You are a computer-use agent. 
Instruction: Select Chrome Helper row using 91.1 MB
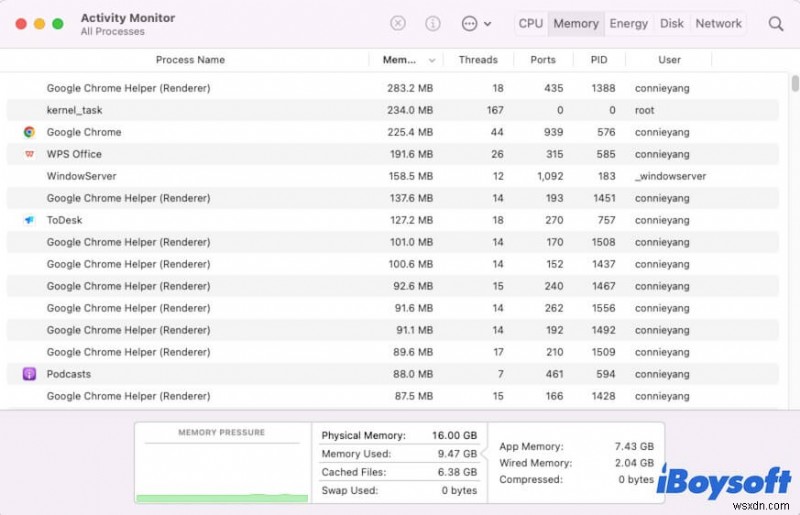[x=392, y=330]
